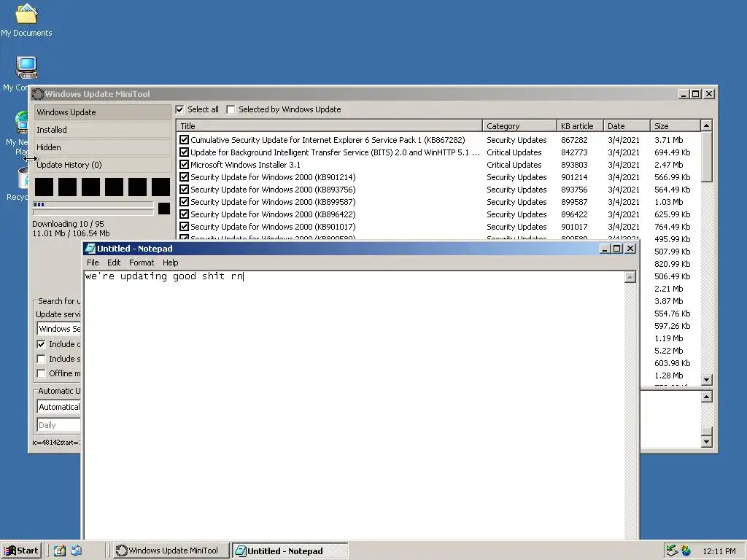Click fourth black toolbar button in MiniTool
Screen dimensions: 747x560
[114, 187]
